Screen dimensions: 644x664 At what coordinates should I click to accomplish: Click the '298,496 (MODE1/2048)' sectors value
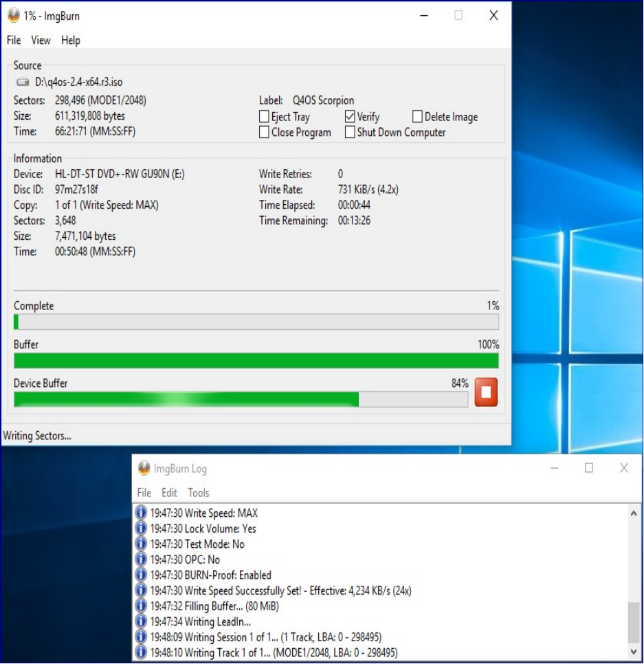(x=100, y=100)
